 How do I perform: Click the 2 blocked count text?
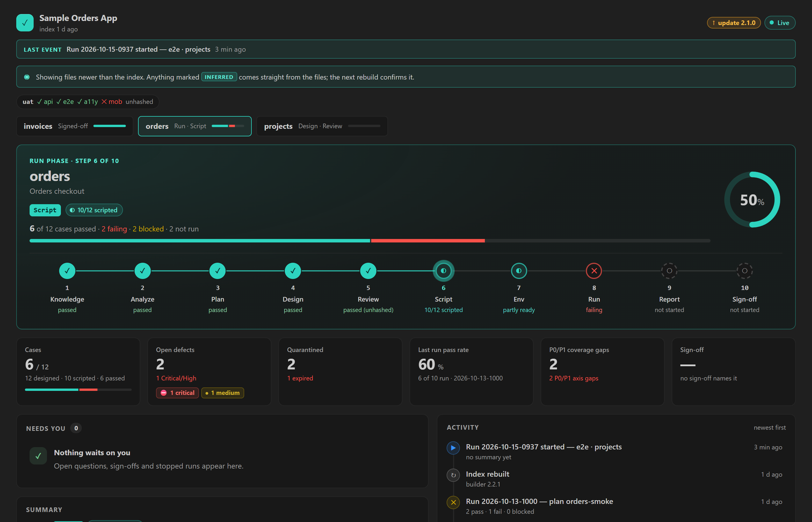coord(148,229)
